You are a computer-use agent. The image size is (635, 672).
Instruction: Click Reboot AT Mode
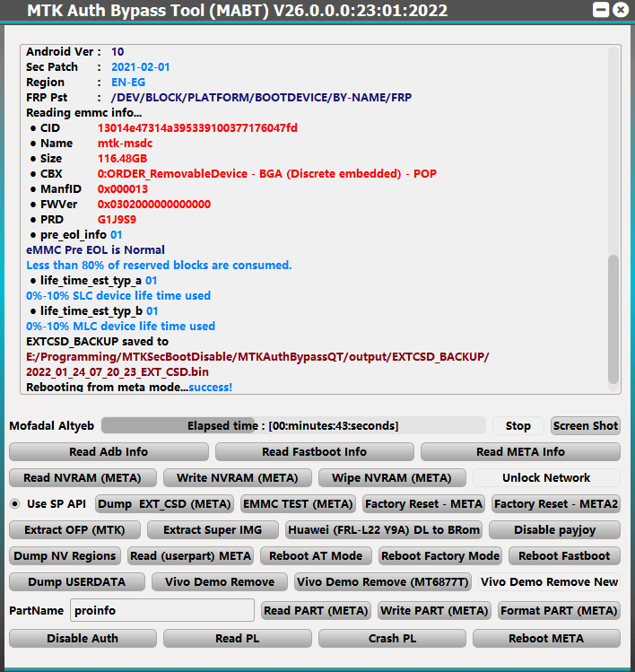click(x=316, y=556)
